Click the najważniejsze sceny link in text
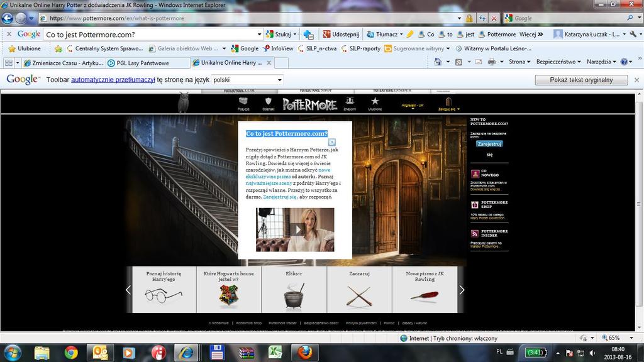Screen dimensions: 644x362 click(269, 183)
